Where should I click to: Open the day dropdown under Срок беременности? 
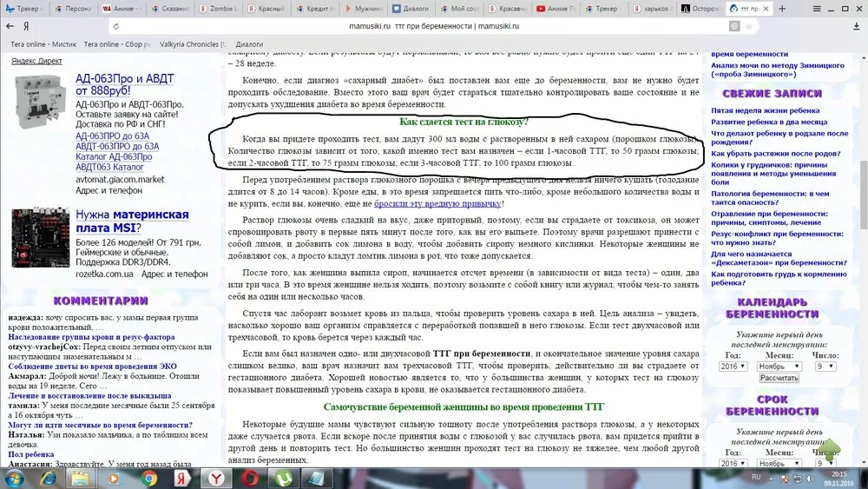click(825, 463)
